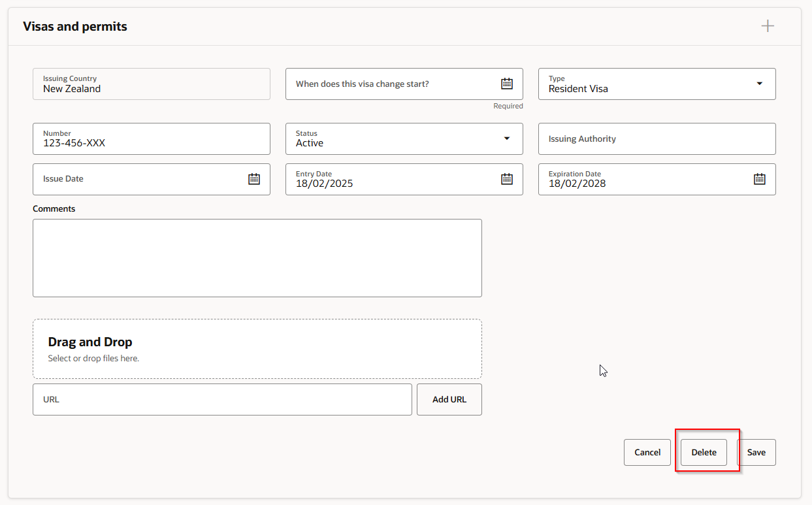Delete this visa record

704,452
